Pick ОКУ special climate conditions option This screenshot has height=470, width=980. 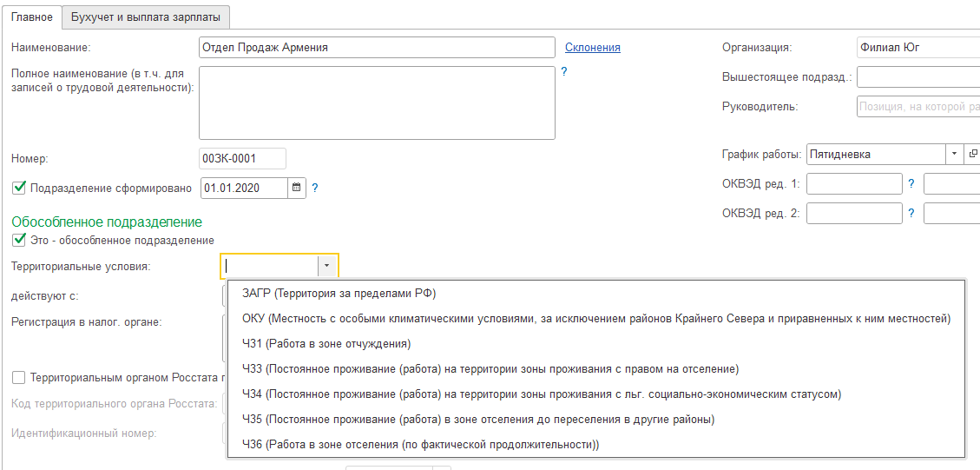[595, 319]
